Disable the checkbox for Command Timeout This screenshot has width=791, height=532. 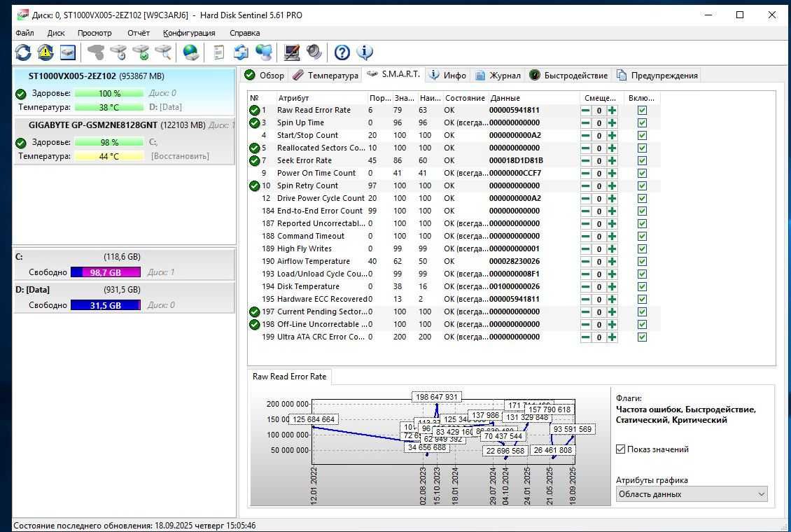pos(642,237)
